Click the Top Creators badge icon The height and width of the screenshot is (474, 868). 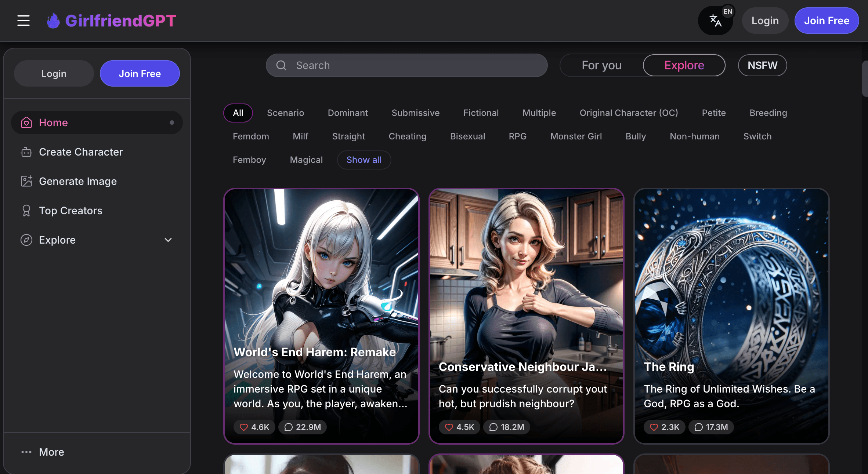pos(26,211)
